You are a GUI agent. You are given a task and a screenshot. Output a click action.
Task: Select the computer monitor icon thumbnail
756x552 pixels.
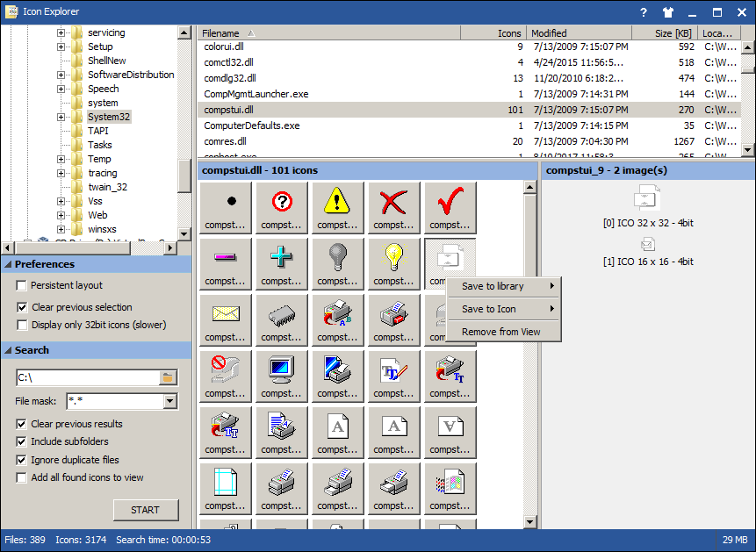pos(281,376)
